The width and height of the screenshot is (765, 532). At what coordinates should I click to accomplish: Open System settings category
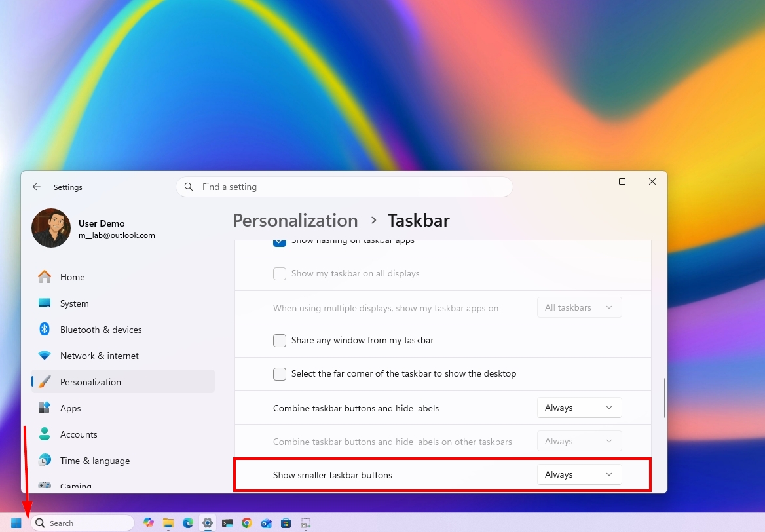click(123, 303)
